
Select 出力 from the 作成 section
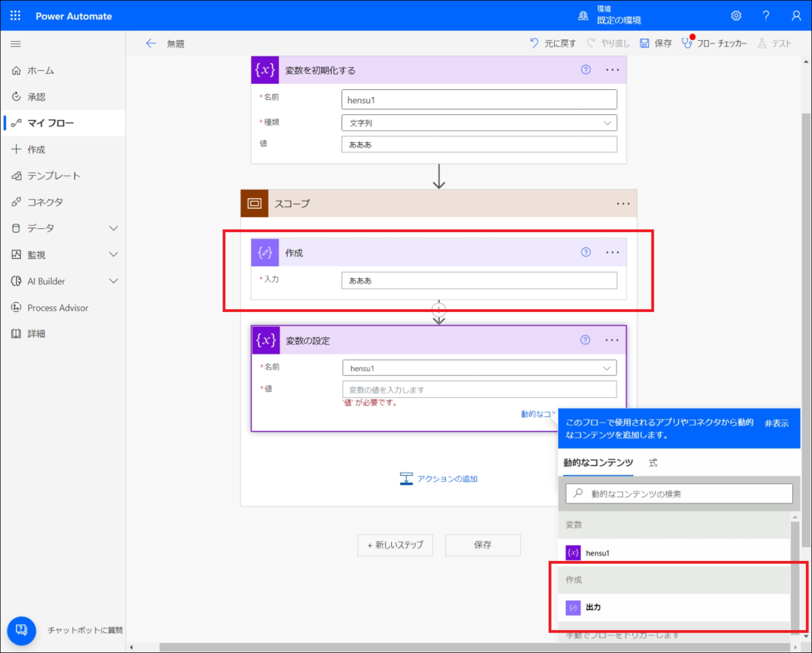coord(674,608)
